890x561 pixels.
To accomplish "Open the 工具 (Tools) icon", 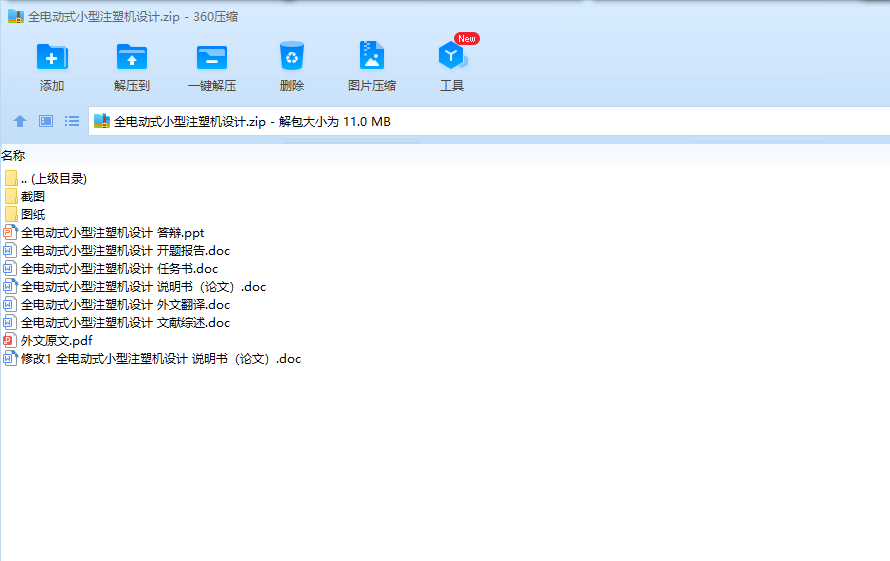I will click(x=452, y=56).
